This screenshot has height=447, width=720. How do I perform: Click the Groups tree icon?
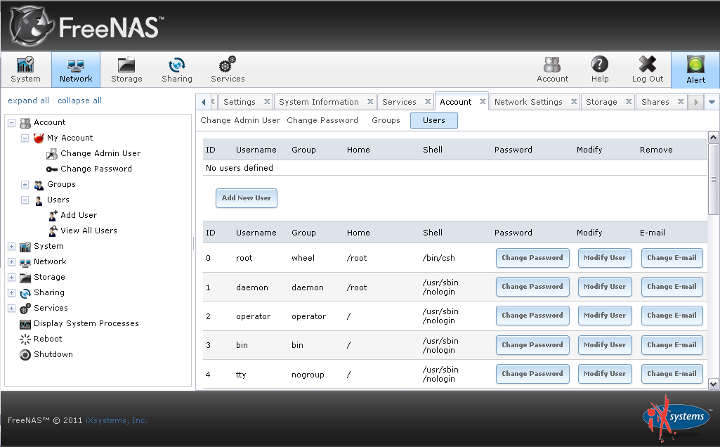tap(39, 185)
